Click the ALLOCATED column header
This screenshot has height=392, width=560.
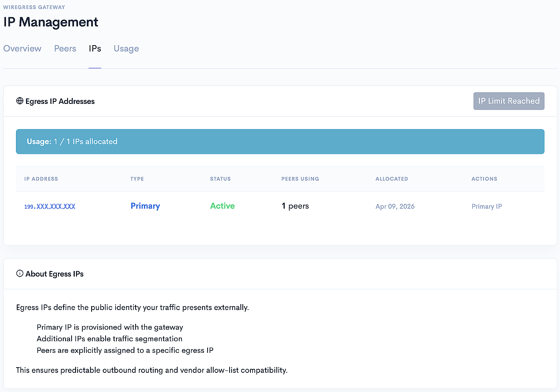click(392, 179)
